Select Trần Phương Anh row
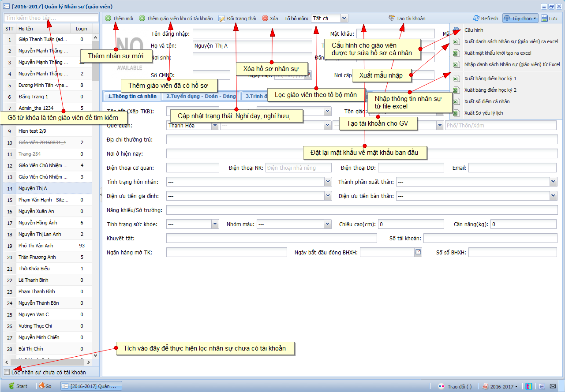The width and height of the screenshot is (565, 392). (48, 257)
